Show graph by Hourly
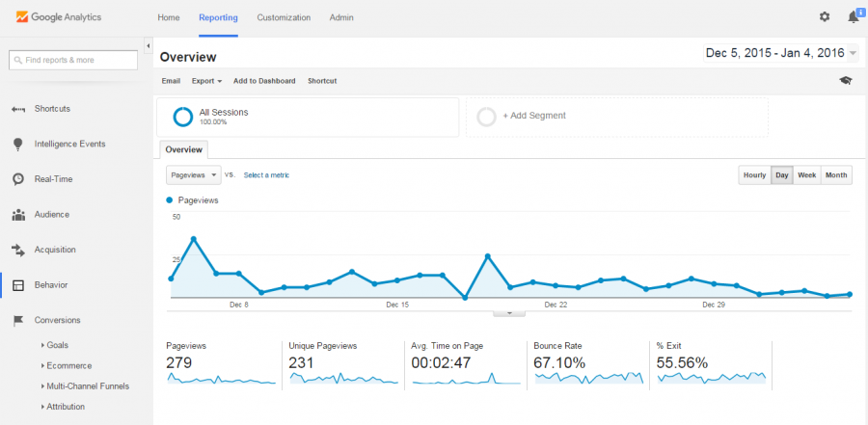 coord(754,174)
